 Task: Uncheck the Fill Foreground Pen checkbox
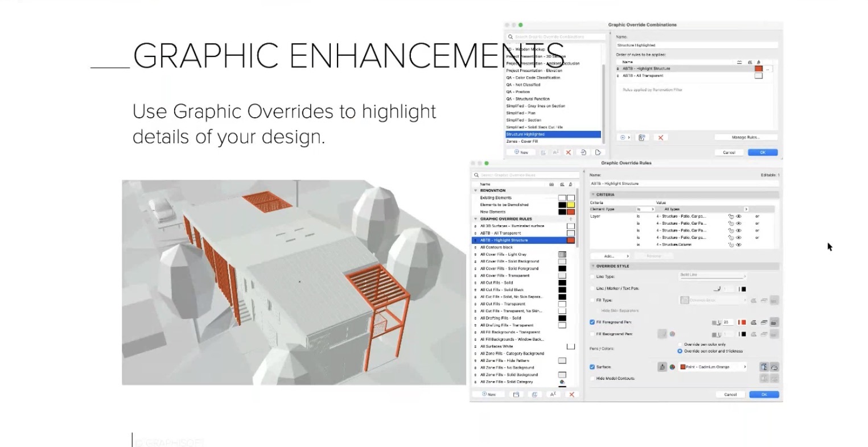pos(593,322)
